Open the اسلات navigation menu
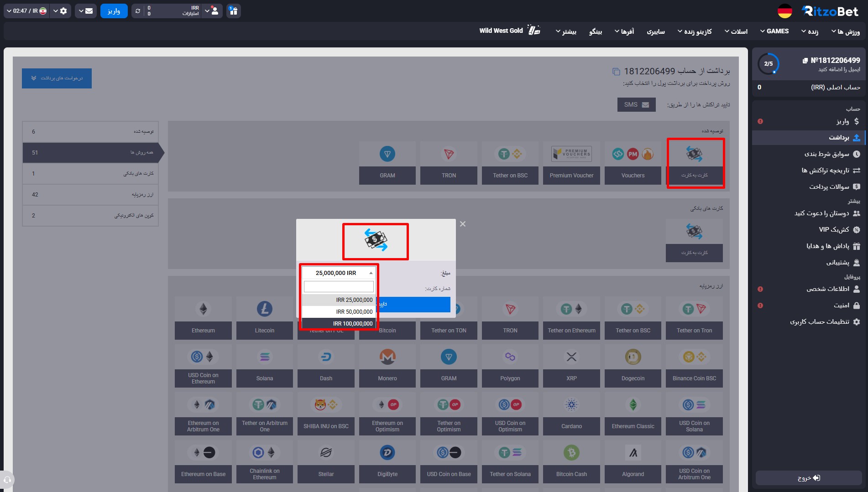 tap(736, 31)
